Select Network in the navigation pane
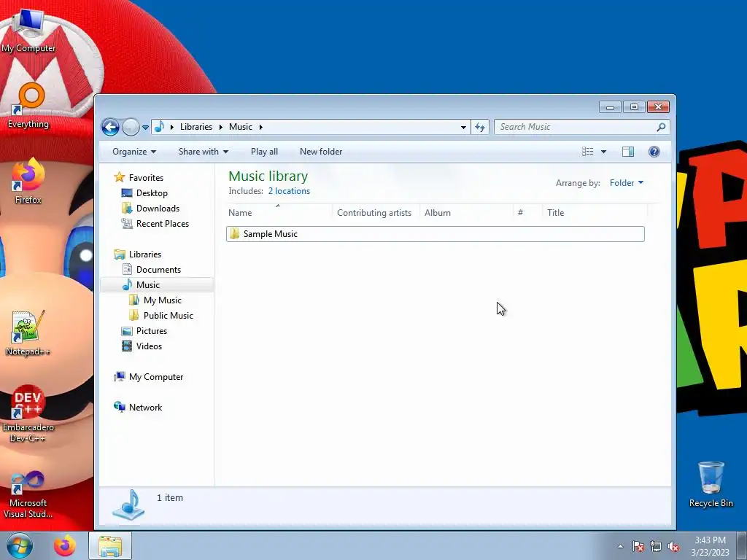747x560 pixels. pyautogui.click(x=138, y=407)
